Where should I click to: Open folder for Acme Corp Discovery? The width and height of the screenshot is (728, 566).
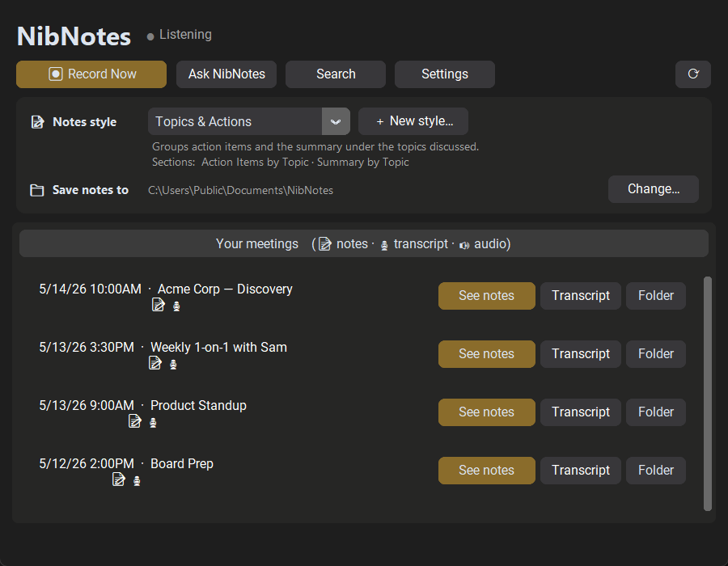(655, 296)
